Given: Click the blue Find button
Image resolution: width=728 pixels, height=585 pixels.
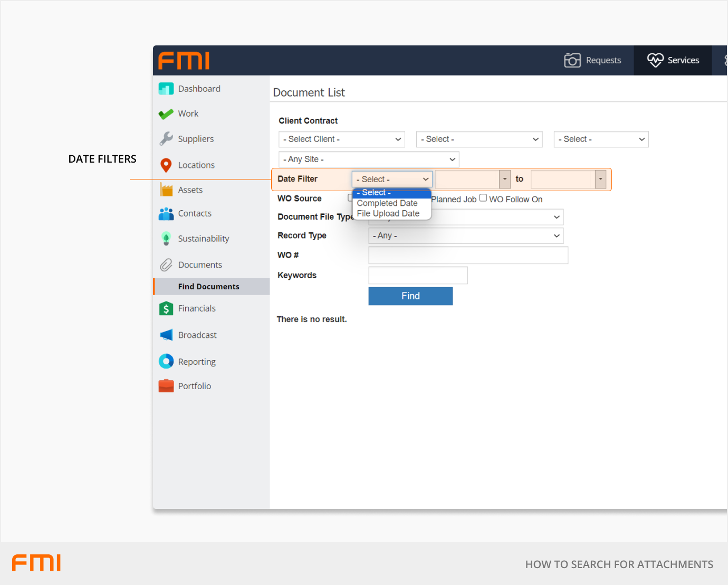Looking at the screenshot, I should point(410,296).
